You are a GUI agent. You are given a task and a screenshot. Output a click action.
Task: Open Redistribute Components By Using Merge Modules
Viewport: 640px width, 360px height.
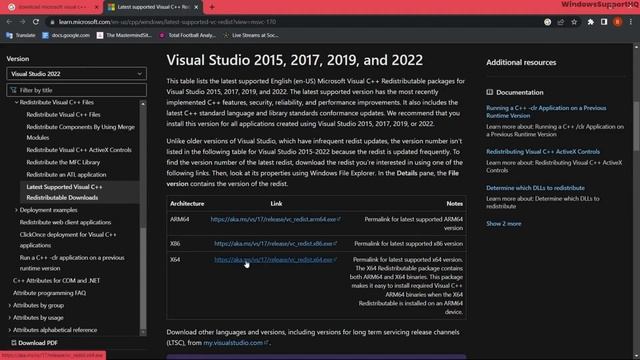pos(80,132)
